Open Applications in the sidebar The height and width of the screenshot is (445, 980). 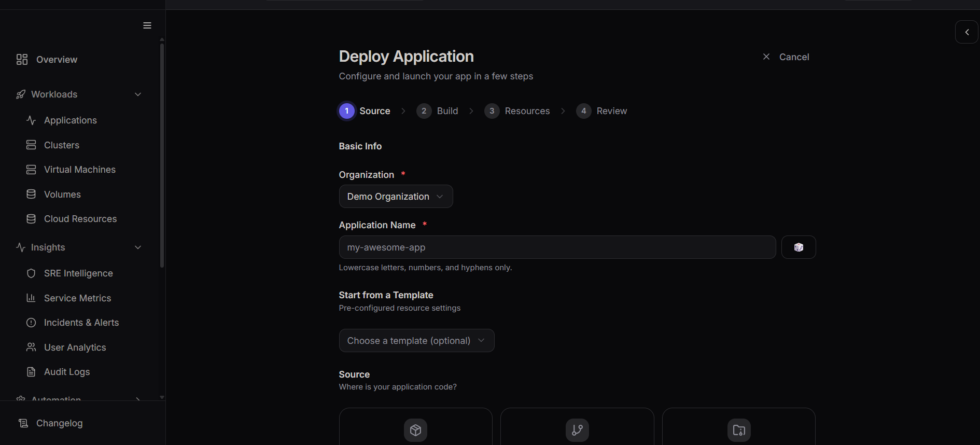[71, 120]
